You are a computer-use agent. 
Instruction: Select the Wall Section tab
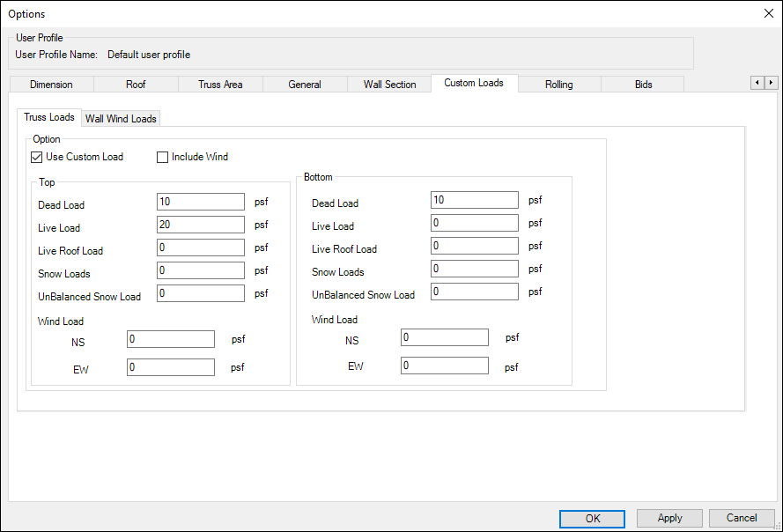389,85
